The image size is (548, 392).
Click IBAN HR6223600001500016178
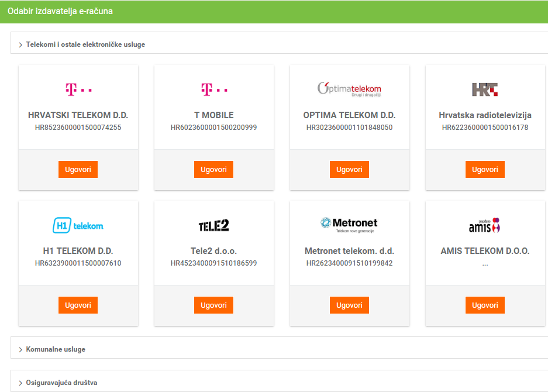pos(485,128)
